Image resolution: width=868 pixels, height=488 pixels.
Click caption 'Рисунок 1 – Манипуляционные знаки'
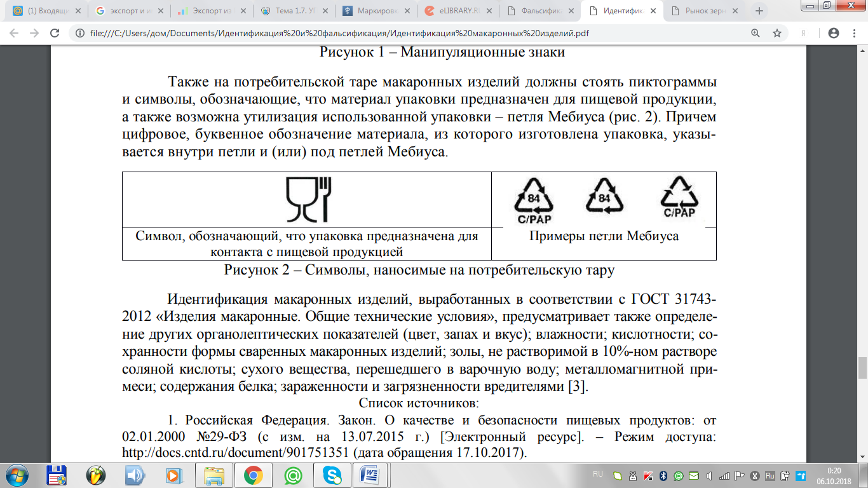[442, 52]
